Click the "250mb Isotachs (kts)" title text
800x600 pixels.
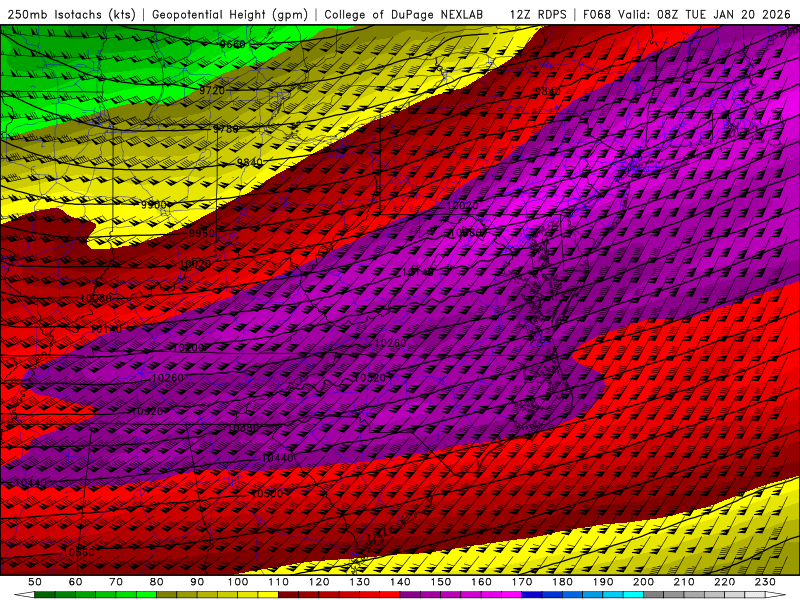point(72,15)
